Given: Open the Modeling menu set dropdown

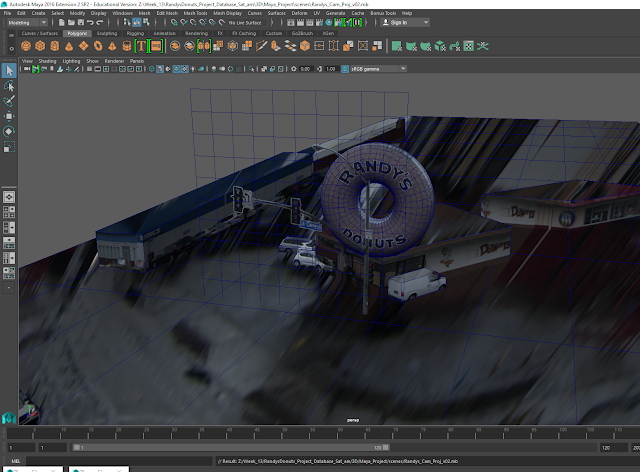Looking at the screenshot, I should (27, 23).
